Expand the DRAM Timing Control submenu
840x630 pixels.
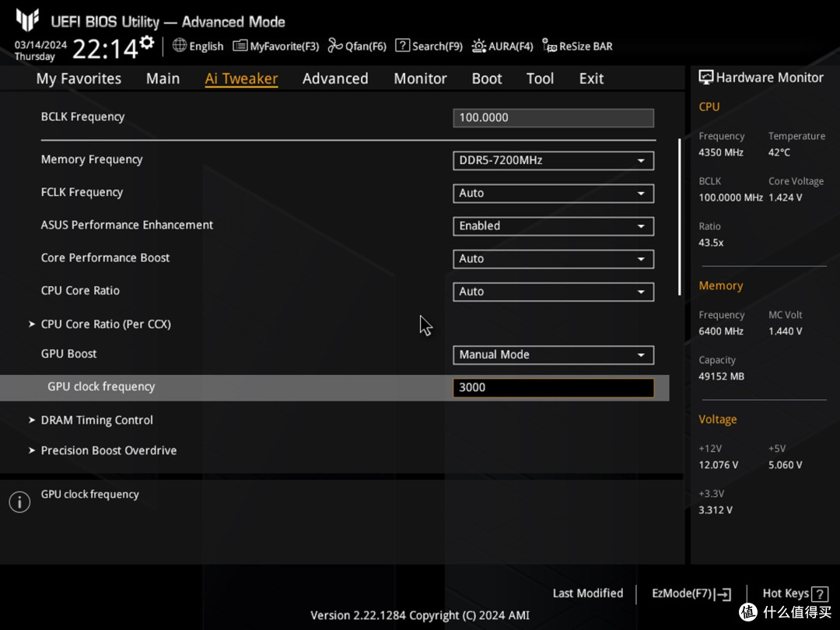pos(96,420)
